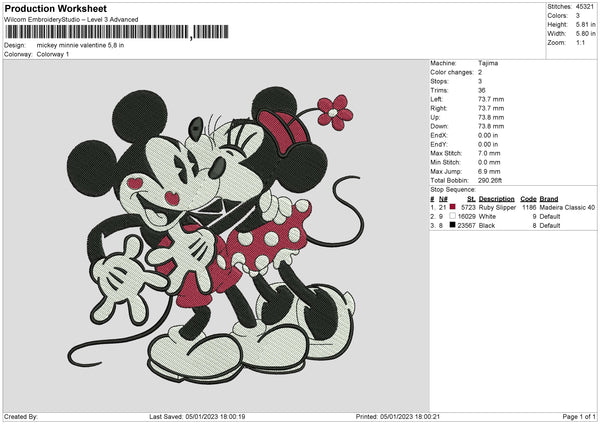Screen dimensions: 600x424
Task: Click the Ruby Slipper red color swatch
Action: tap(453, 207)
